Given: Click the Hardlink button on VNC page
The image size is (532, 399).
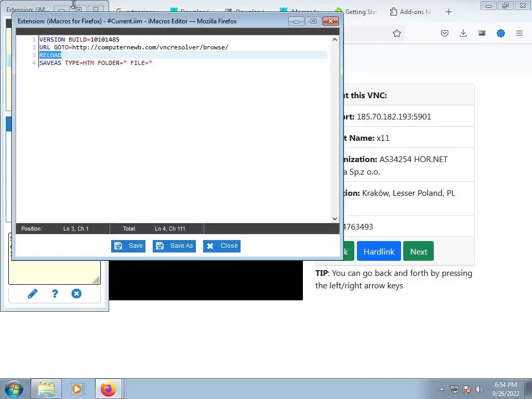Looking at the screenshot, I should point(379,251).
